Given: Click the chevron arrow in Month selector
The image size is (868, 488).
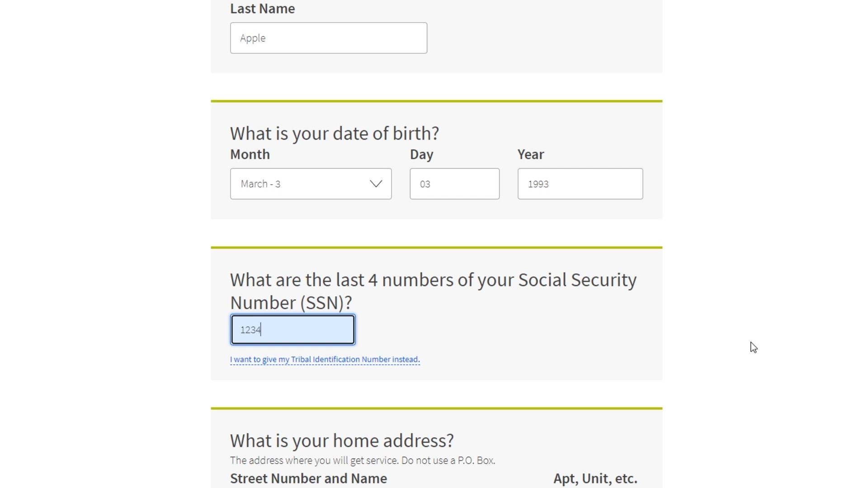Looking at the screenshot, I should [x=376, y=184].
